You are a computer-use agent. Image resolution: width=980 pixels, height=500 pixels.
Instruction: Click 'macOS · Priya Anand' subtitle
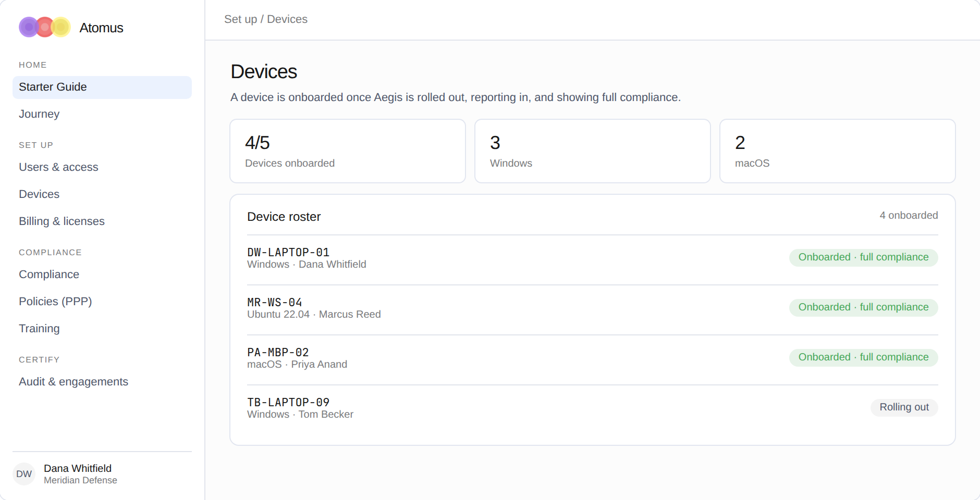point(297,365)
